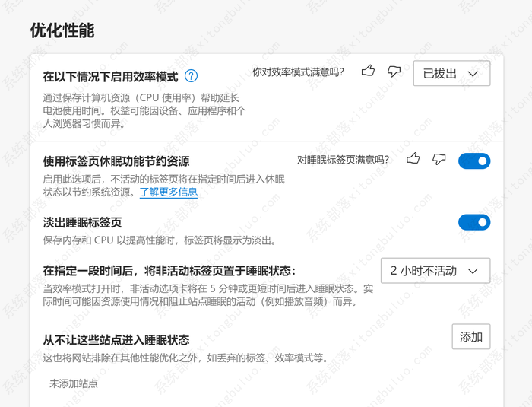
Task: Click thumbs up for 睡眠标签页 feedback
Action: coord(413,159)
